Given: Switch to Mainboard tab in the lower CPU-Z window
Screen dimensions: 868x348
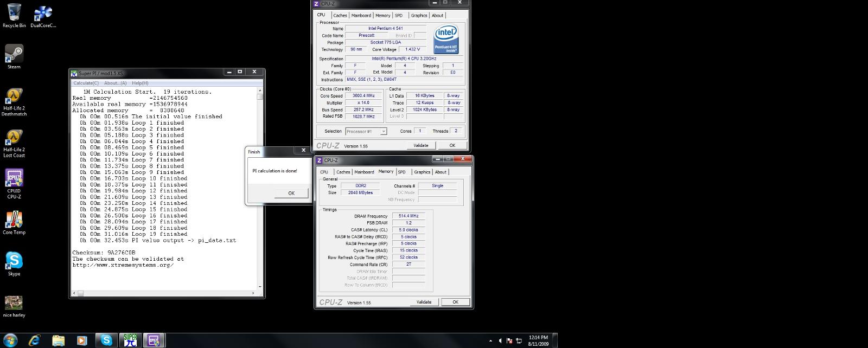Looking at the screenshot, I should point(364,172).
